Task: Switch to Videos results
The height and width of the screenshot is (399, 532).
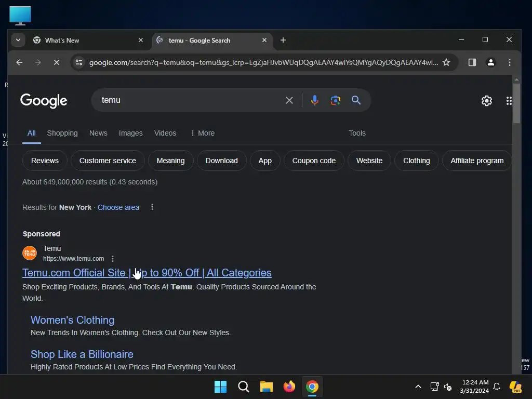Action: tap(165, 133)
